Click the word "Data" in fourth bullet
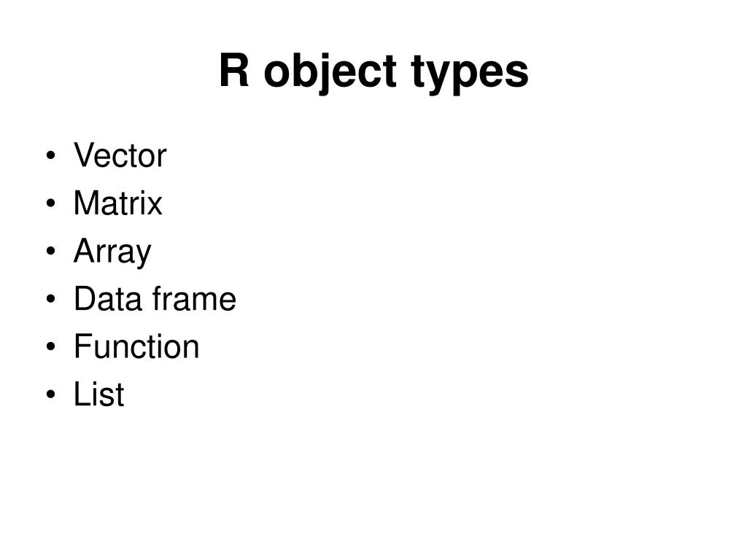Image resolution: width=747 pixels, height=560 pixels. pyautogui.click(x=109, y=298)
